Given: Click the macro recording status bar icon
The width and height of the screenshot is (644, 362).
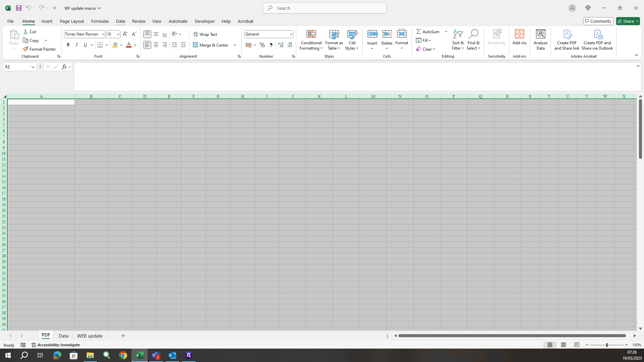Looking at the screenshot, I should [x=23, y=345].
